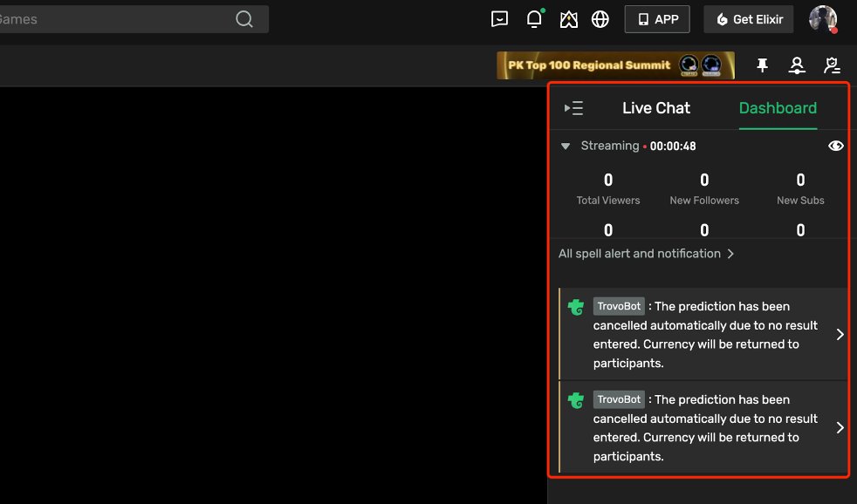Open the messages chat icon
The image size is (857, 504).
point(499,19)
